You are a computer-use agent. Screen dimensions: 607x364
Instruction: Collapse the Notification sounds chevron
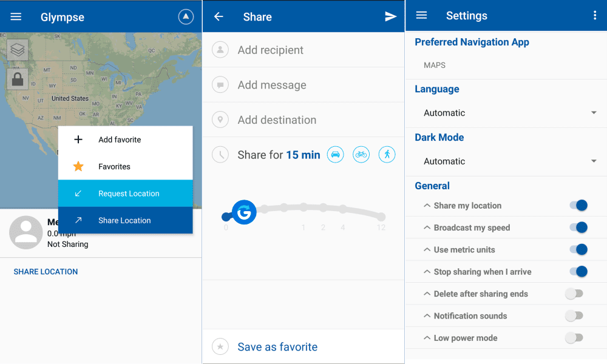pyautogui.click(x=427, y=316)
